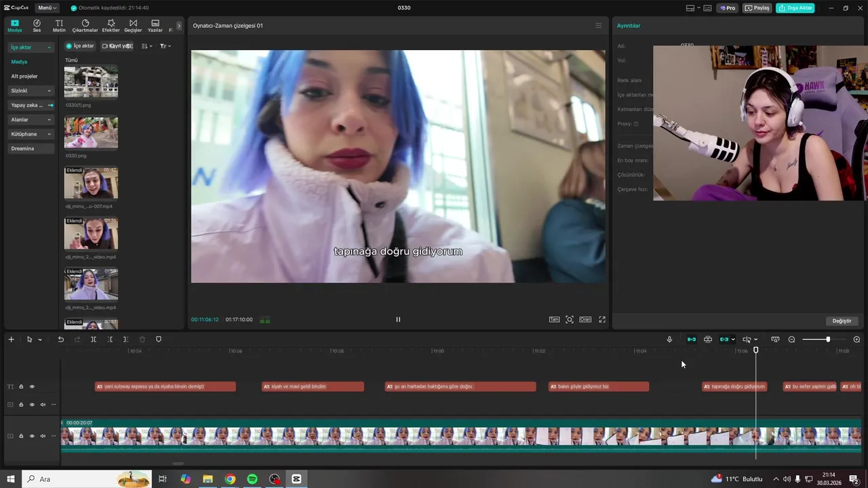Toggle clip linkage

tap(724, 340)
